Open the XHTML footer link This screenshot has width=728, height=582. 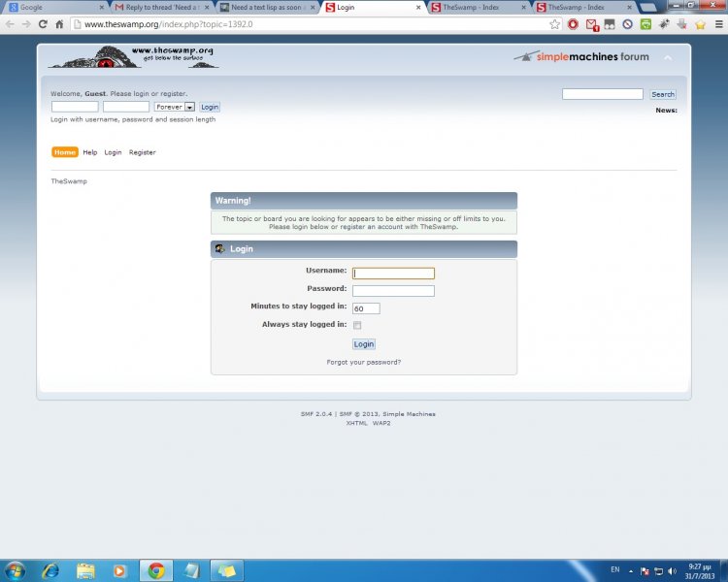click(356, 423)
